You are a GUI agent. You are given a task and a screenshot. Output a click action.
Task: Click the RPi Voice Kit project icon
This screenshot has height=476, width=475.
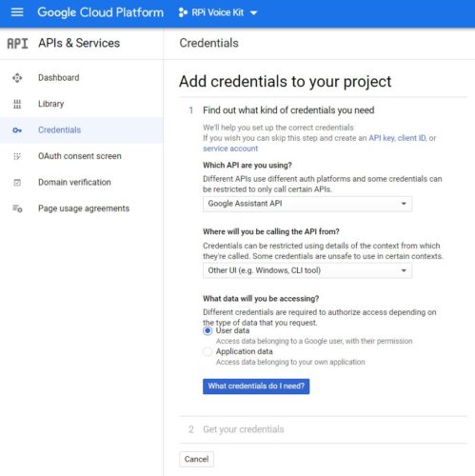(x=183, y=12)
